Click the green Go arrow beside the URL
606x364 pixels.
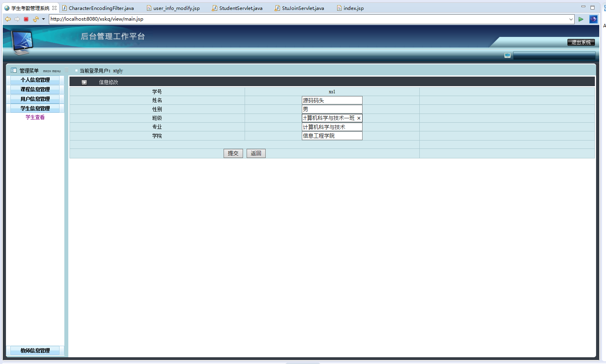(581, 19)
